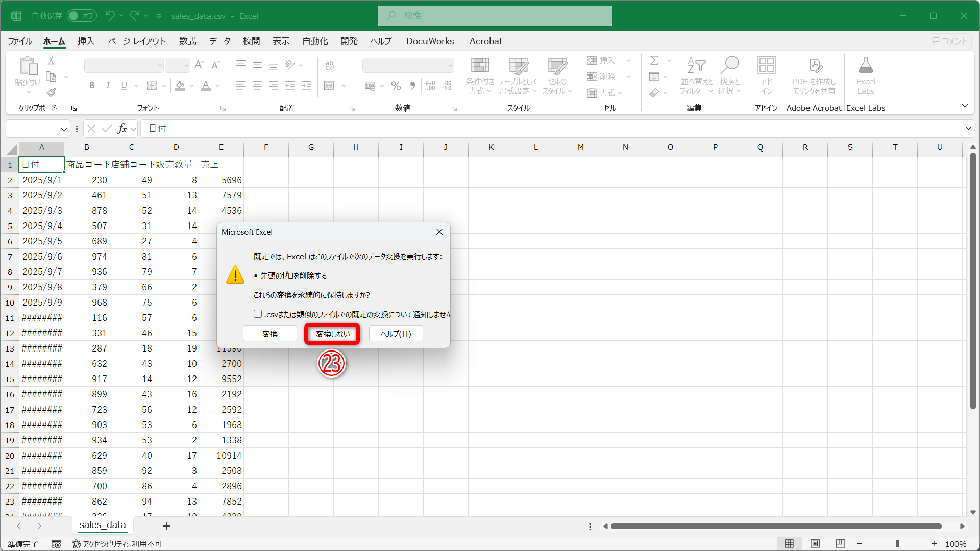
Task: Apply percent style from the 数値 group
Action: coord(396,86)
